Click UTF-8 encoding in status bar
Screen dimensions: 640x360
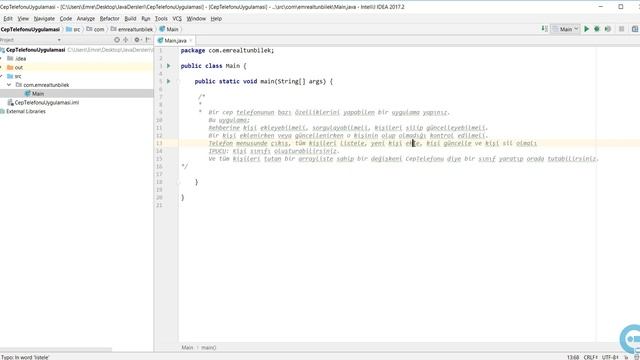point(610,357)
